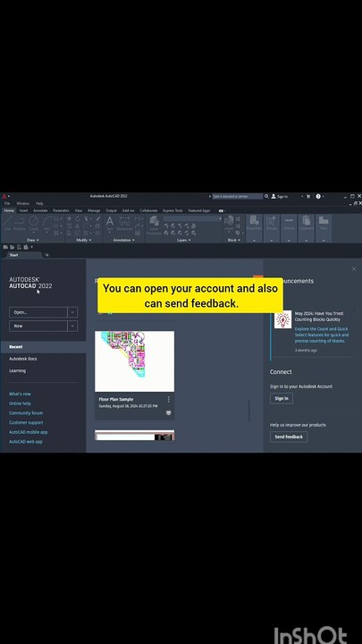Open the Utilities ribbon panel icon
The height and width of the screenshot is (644, 362).
(x=289, y=224)
